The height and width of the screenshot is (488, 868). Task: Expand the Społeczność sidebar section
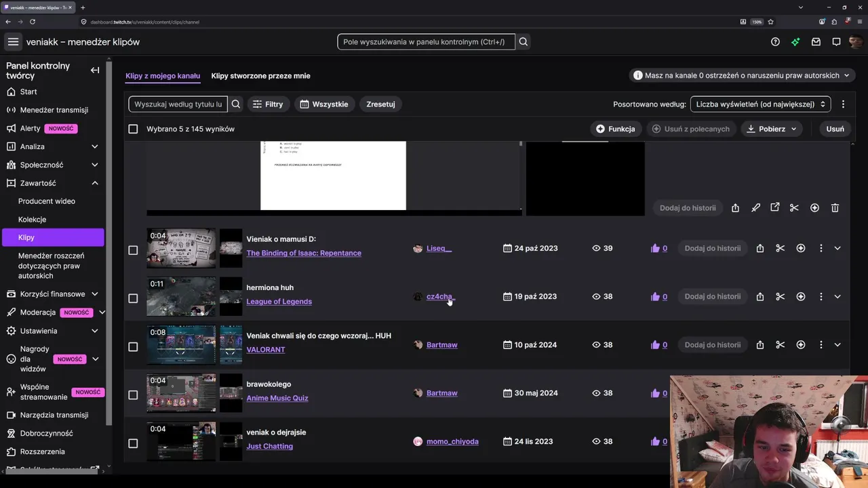[95, 165]
